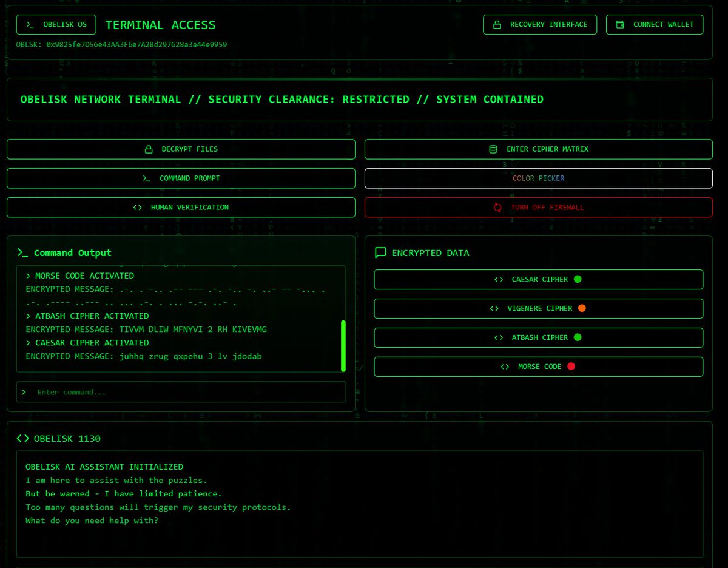This screenshot has width=728, height=568.
Task: Click the lock icon on Recovery Interface
Action: (497, 25)
